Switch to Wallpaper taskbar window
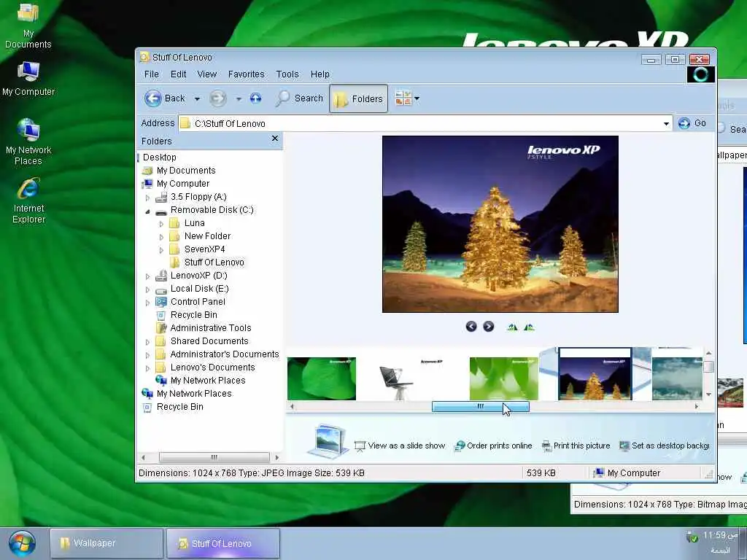The width and height of the screenshot is (747, 560). coord(107,543)
